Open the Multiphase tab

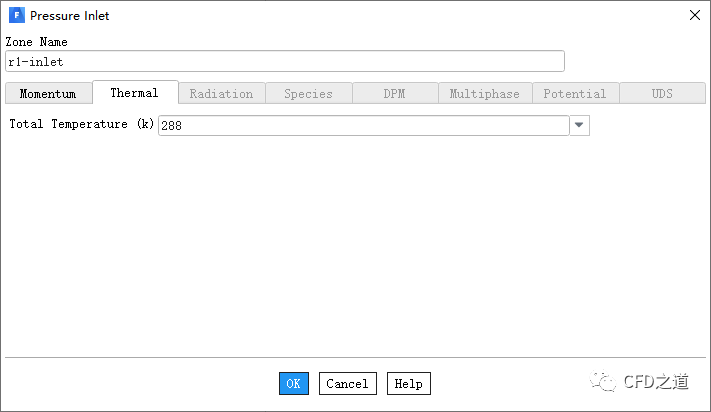tap(484, 94)
